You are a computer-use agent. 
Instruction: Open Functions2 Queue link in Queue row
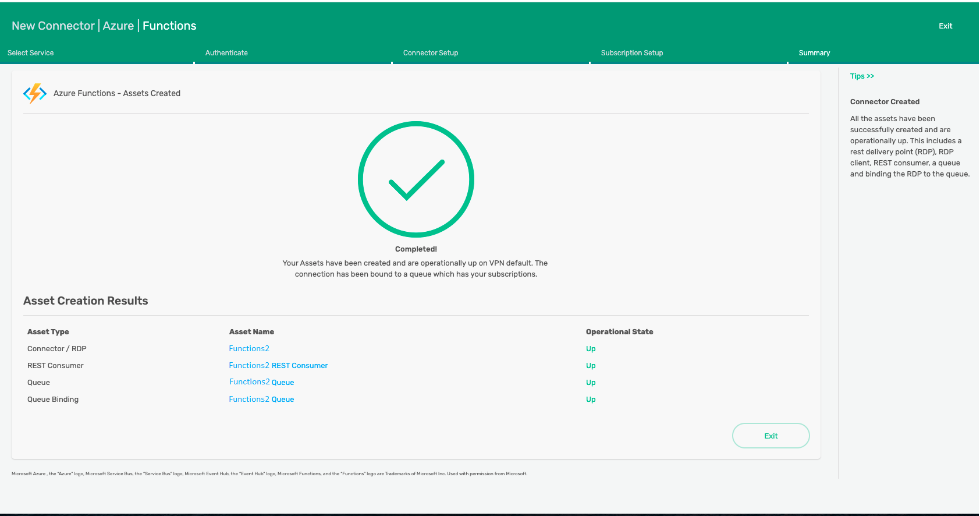coord(261,383)
